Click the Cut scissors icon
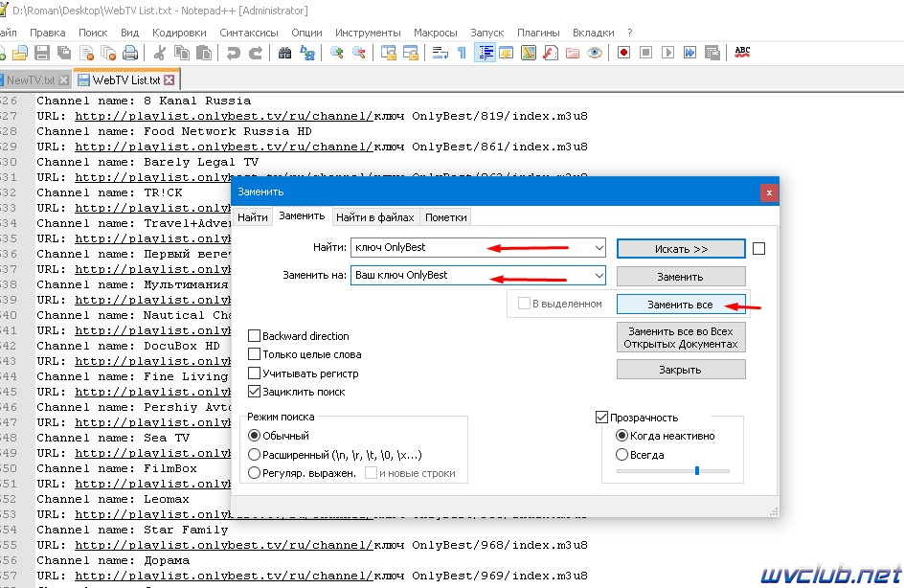The height and width of the screenshot is (588, 904). [160, 53]
